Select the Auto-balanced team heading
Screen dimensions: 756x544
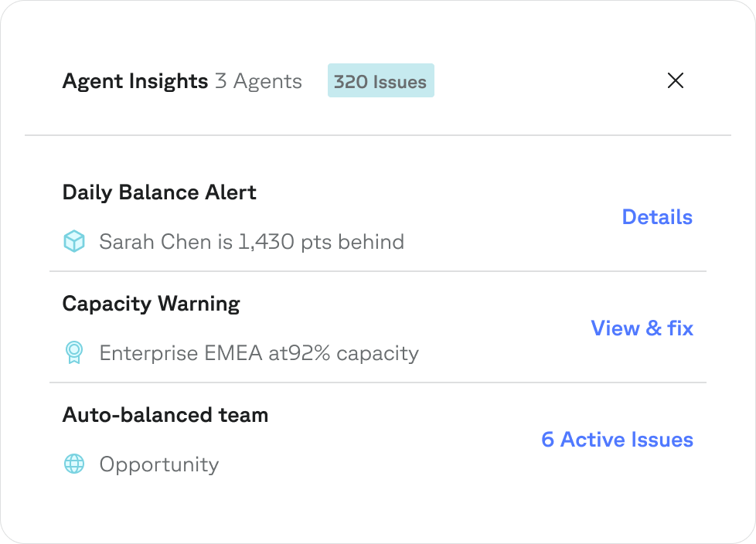[165, 415]
